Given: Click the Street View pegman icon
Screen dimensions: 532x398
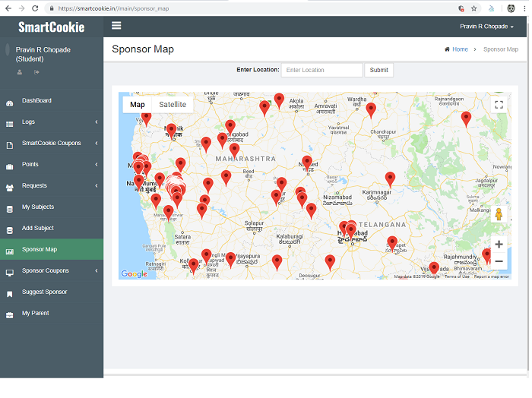Looking at the screenshot, I should click(x=499, y=215).
